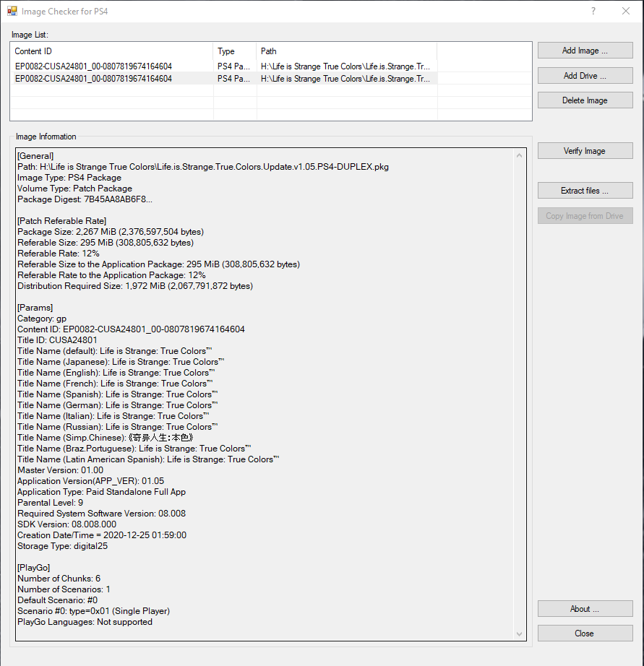Image resolution: width=644 pixels, height=666 pixels.
Task: Click the 'Referable Rate: 12%' line
Action: (59, 254)
